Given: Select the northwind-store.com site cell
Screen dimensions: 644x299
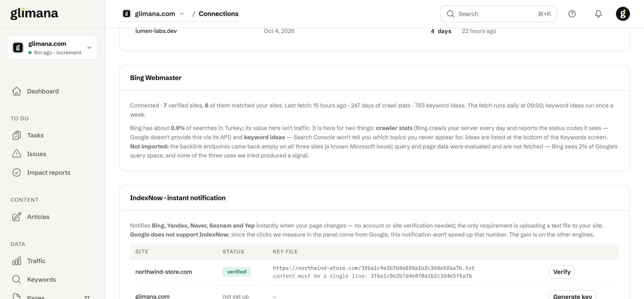Looking at the screenshot, I should coord(163,272).
